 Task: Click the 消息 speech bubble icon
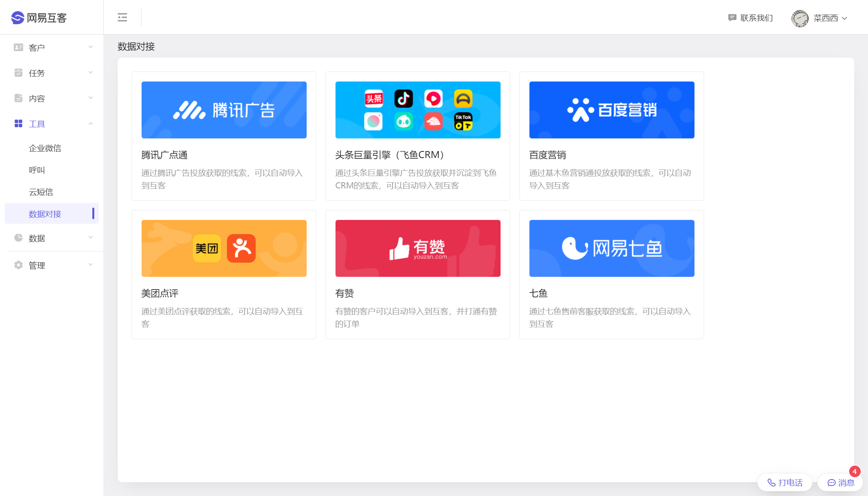click(831, 483)
